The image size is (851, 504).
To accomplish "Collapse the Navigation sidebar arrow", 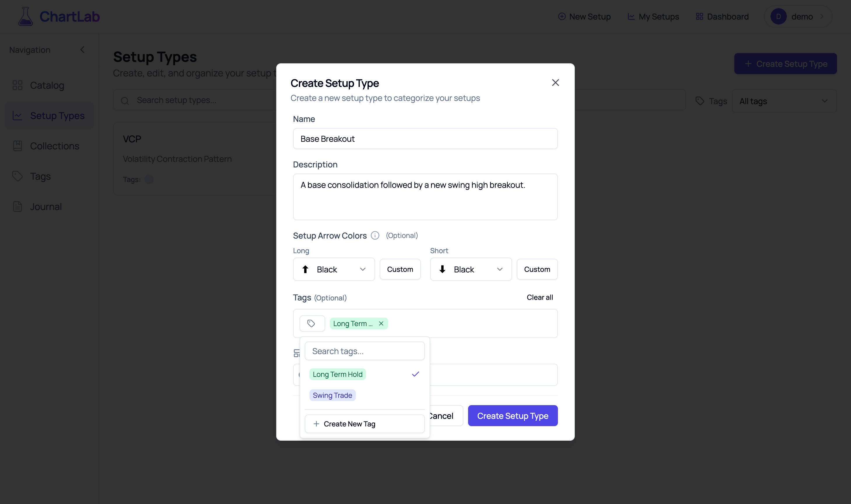I will 82,50.
